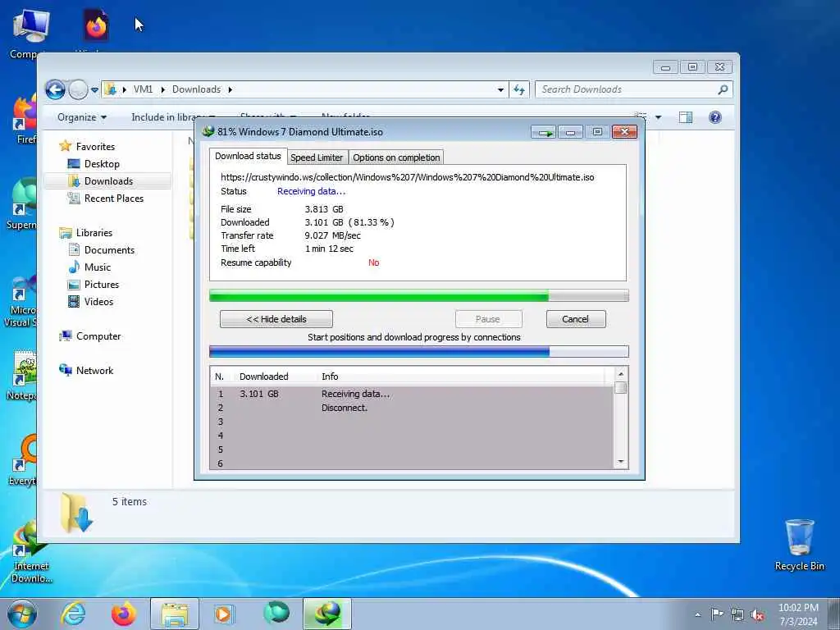
Task: Click the Hide details button
Action: click(276, 319)
